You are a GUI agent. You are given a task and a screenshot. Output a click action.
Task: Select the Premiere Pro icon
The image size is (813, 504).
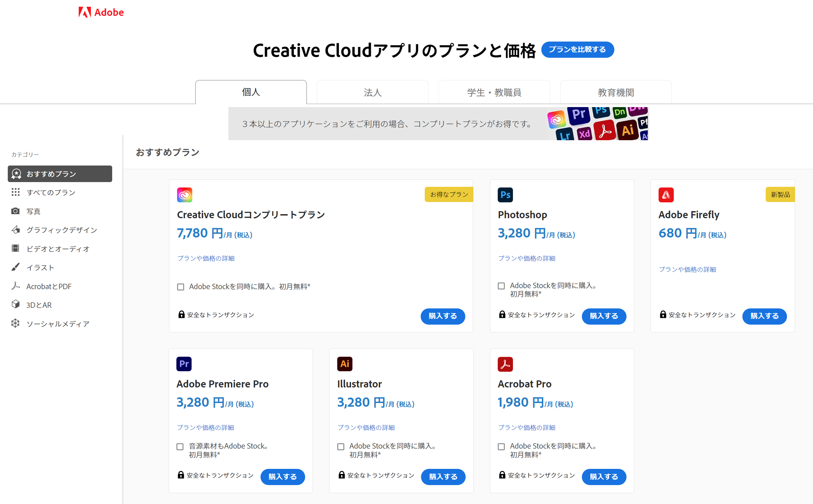point(184,362)
